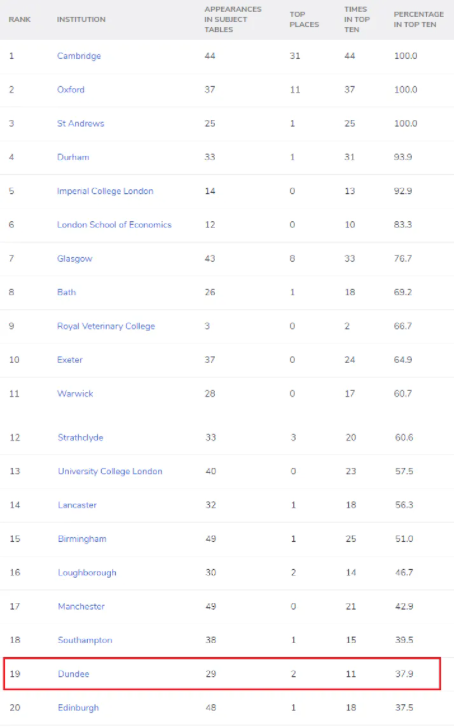This screenshot has height=727, width=454.
Task: Open the Bath institution link
Action: (66, 292)
